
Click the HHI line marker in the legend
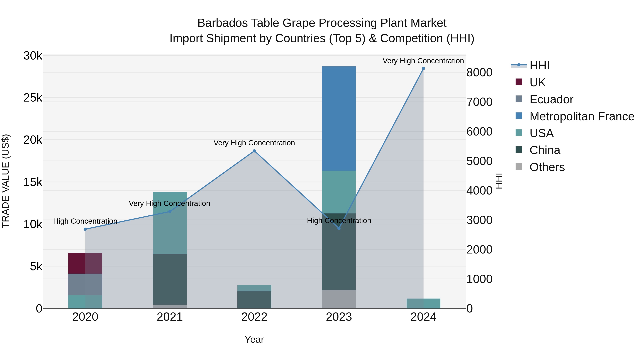click(519, 65)
